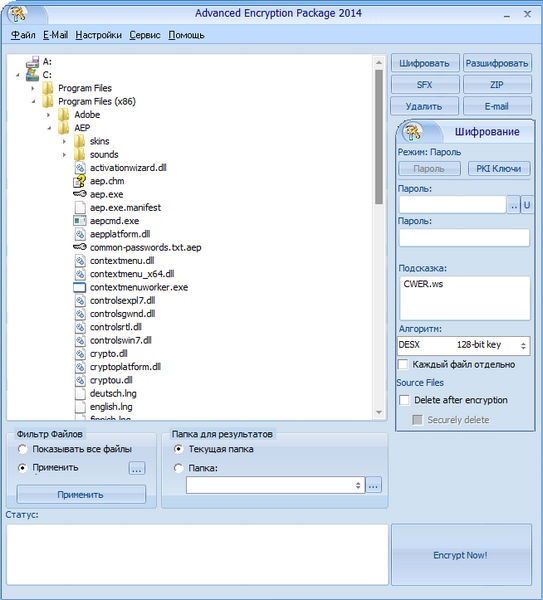Click the aep.exe.manifest file icon
This screenshot has height=600, width=543.
(x=80, y=207)
